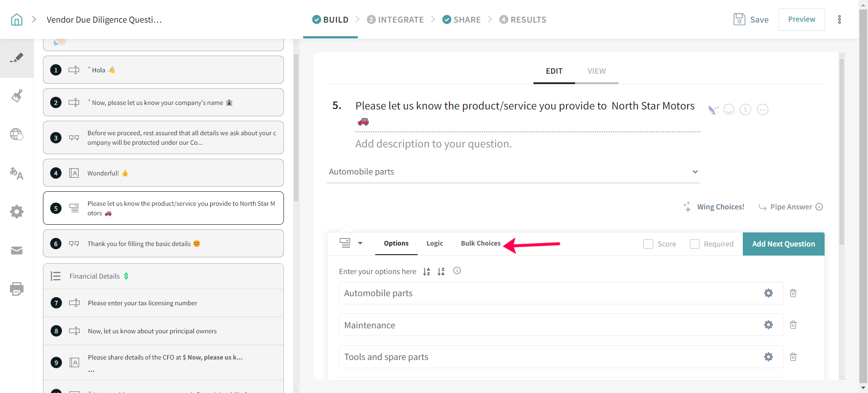This screenshot has height=393, width=868.
Task: Switch to the Bulk Choices tab
Action: [x=481, y=243]
